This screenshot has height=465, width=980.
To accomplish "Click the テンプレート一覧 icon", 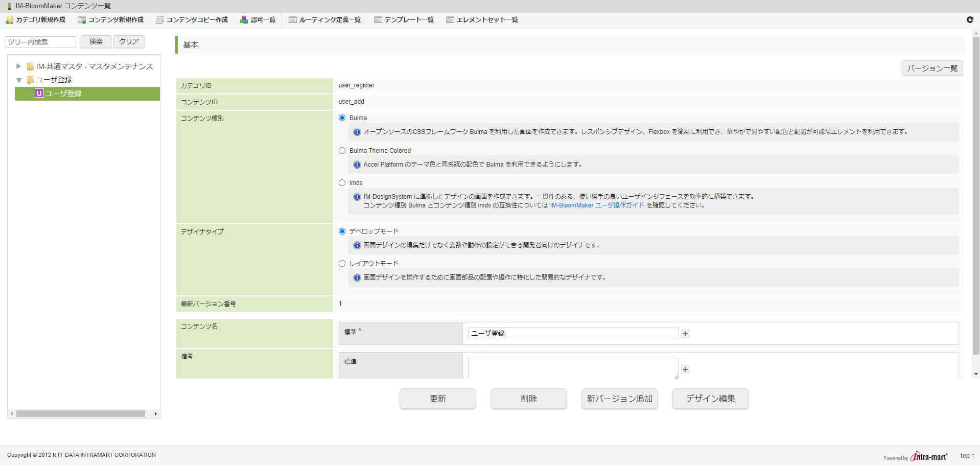I will click(378, 20).
